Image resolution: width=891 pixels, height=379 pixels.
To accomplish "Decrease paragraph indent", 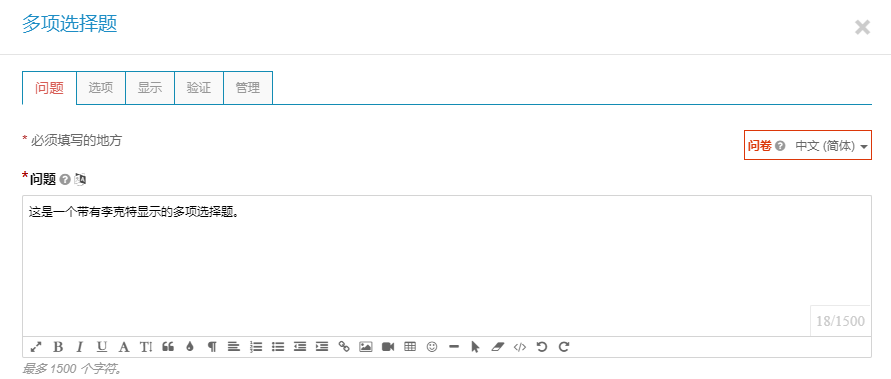I will tap(300, 347).
